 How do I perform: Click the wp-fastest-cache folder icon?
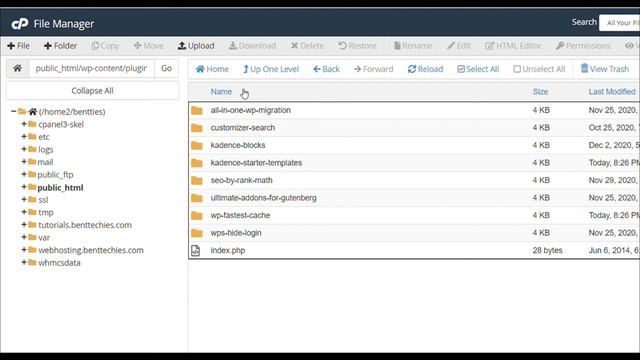point(197,216)
